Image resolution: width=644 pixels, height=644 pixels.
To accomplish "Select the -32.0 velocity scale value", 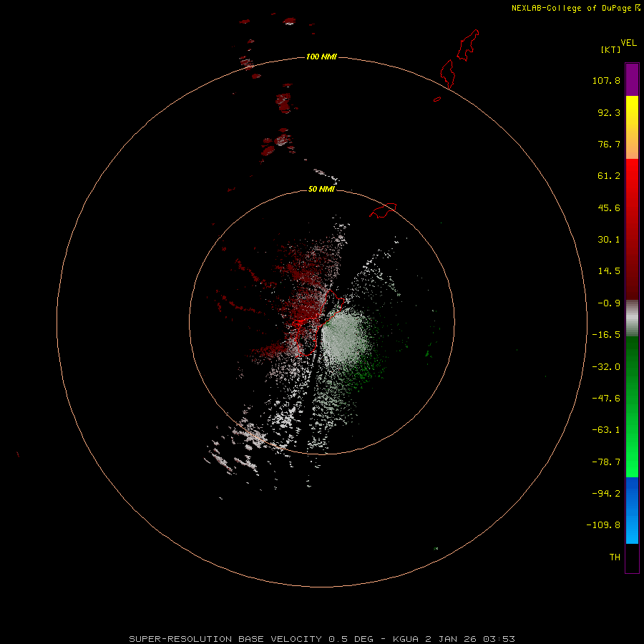I will (x=606, y=367).
